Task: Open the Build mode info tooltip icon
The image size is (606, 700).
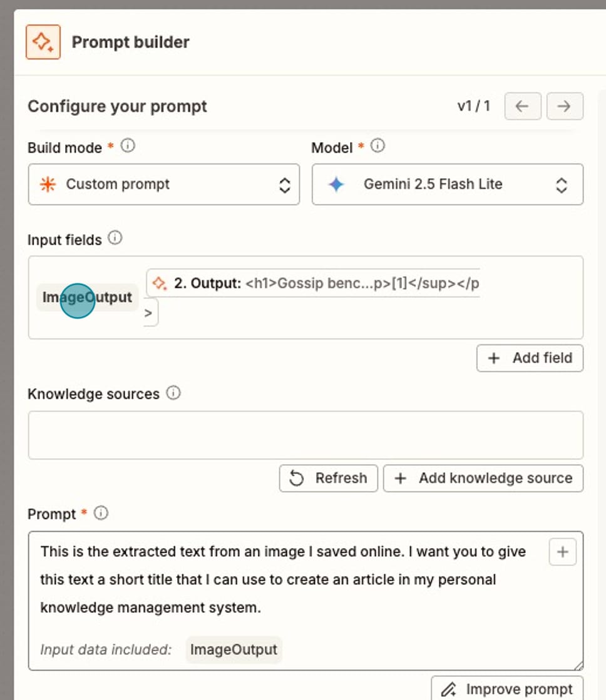Action: [x=127, y=145]
